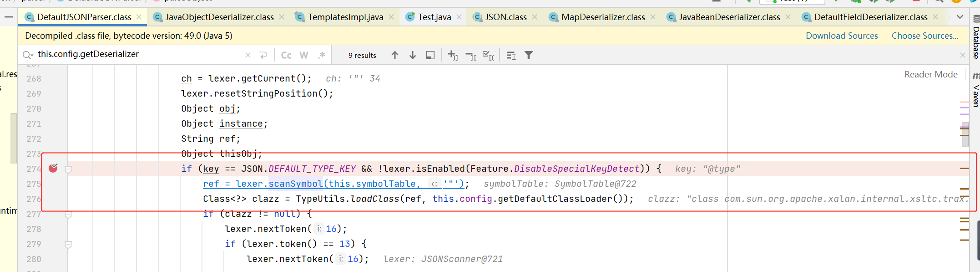The image size is (980, 272).
Task: Click line number 270 in gutter
Action: [x=34, y=108]
